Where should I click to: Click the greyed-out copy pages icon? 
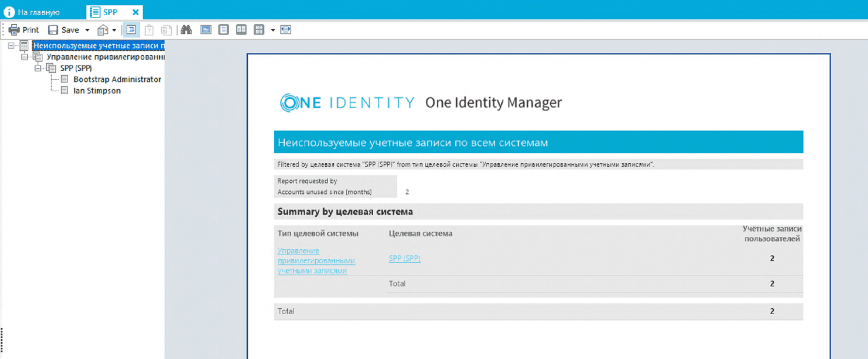coord(166,30)
